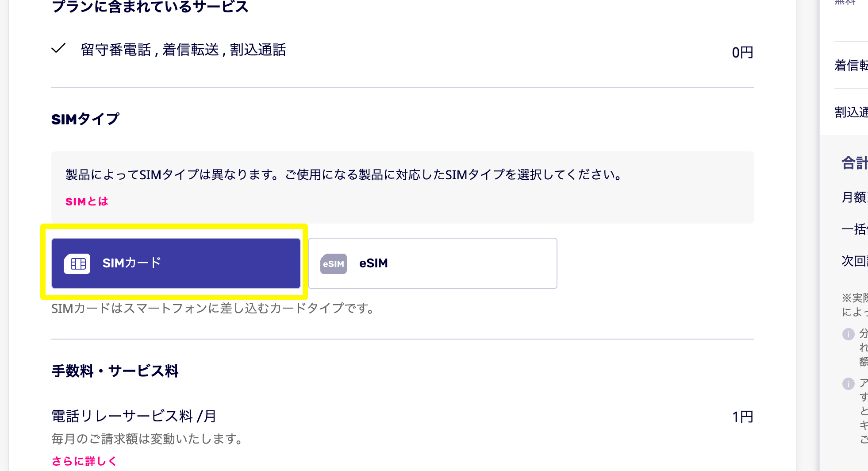Screen dimensions: 868x471
Task: Click the checkmark beside 留守番電話
Action: (x=58, y=48)
